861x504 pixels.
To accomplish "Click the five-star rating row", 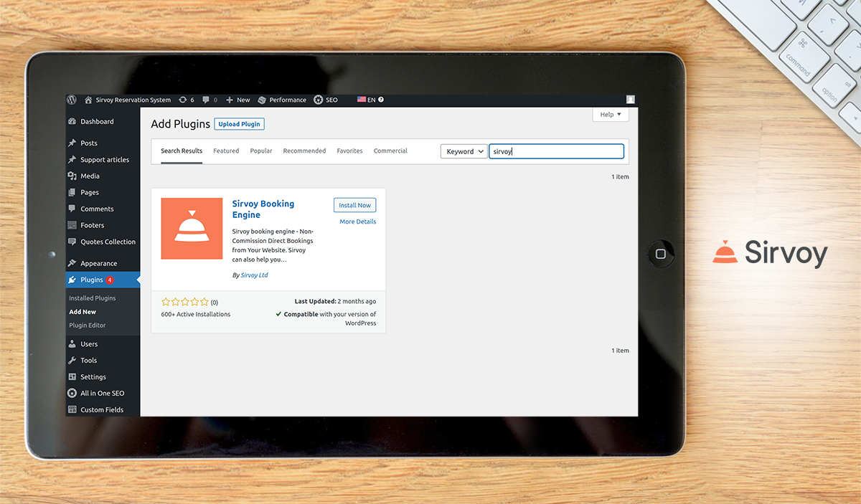I will pos(185,302).
